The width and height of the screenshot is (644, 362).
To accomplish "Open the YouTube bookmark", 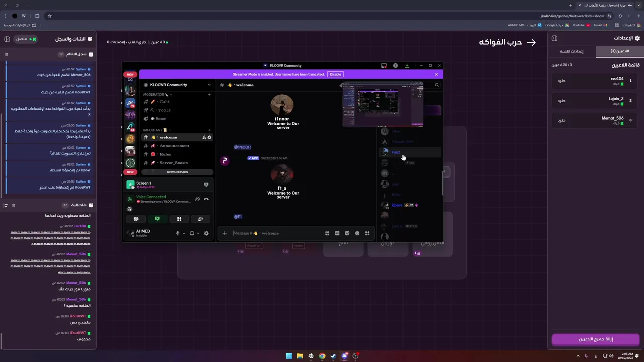I will point(581,25).
